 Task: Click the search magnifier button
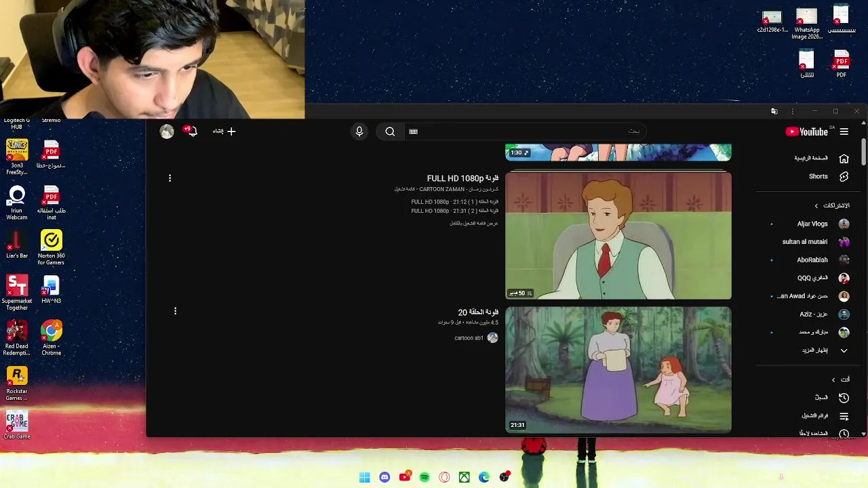[390, 131]
